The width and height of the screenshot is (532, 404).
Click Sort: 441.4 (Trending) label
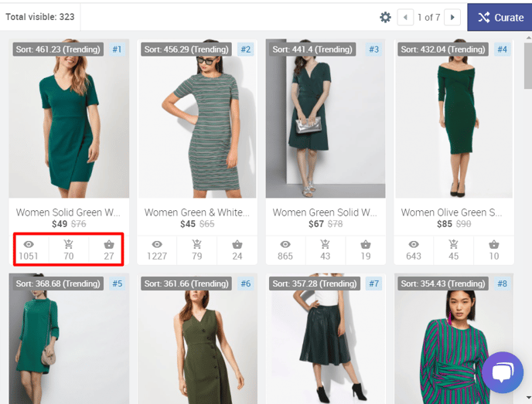(312, 49)
